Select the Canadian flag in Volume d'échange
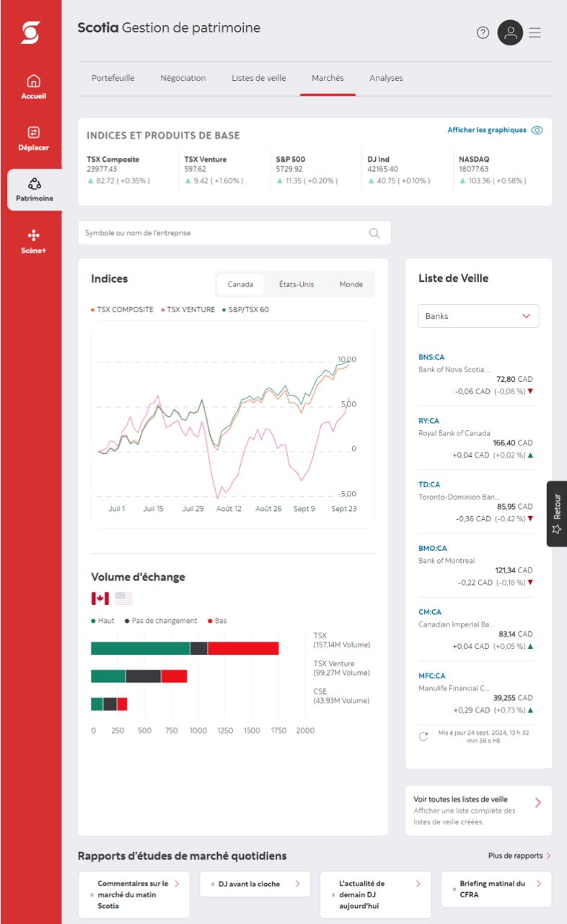The height and width of the screenshot is (924, 567). coord(100,598)
